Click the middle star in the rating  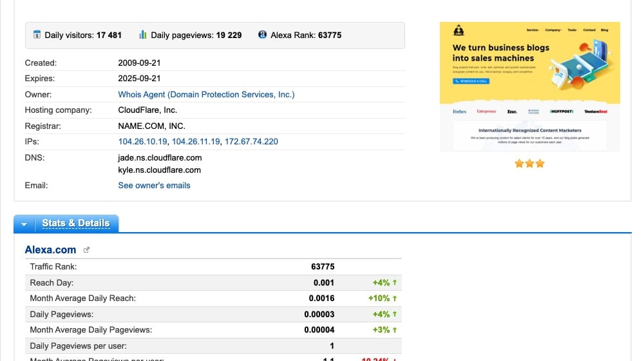(529, 164)
